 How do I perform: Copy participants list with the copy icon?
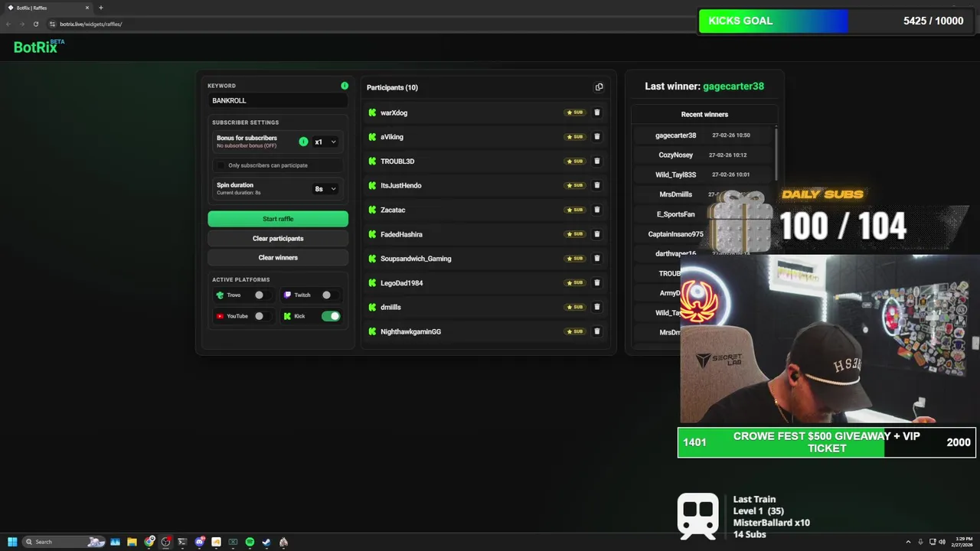click(x=599, y=87)
